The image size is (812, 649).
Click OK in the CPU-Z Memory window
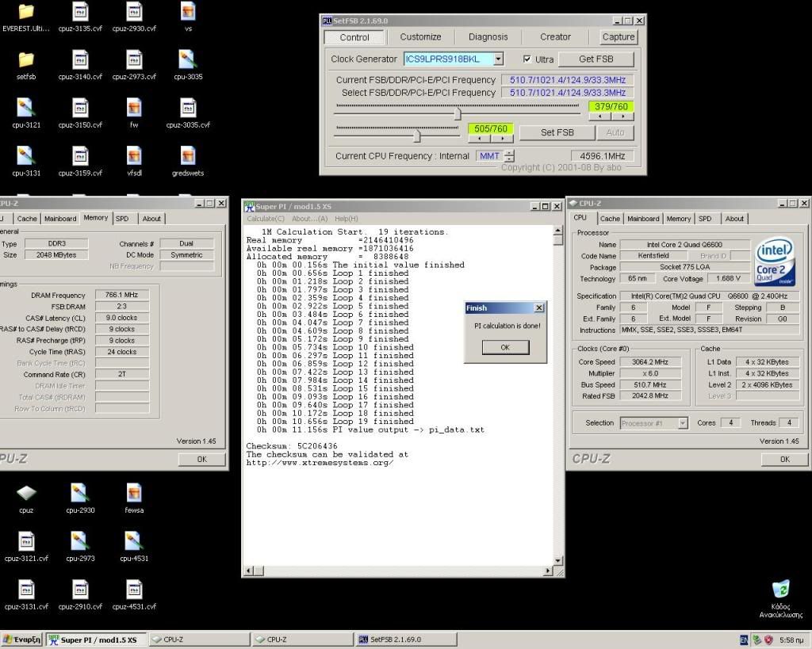[202, 459]
